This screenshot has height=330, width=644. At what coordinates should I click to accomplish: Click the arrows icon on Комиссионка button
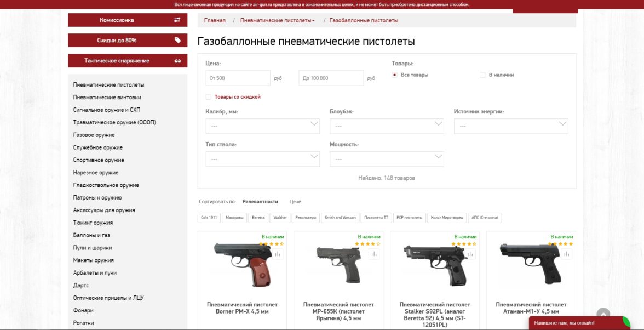click(x=177, y=20)
